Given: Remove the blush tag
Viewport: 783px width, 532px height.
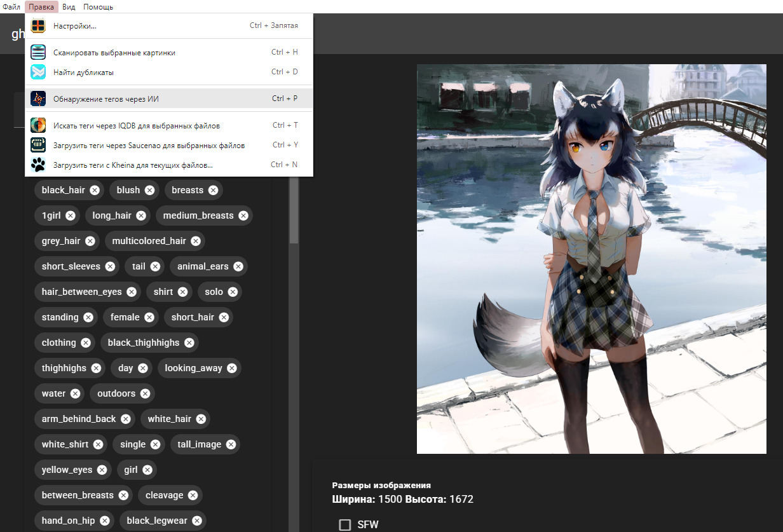Looking at the screenshot, I should coord(149,190).
